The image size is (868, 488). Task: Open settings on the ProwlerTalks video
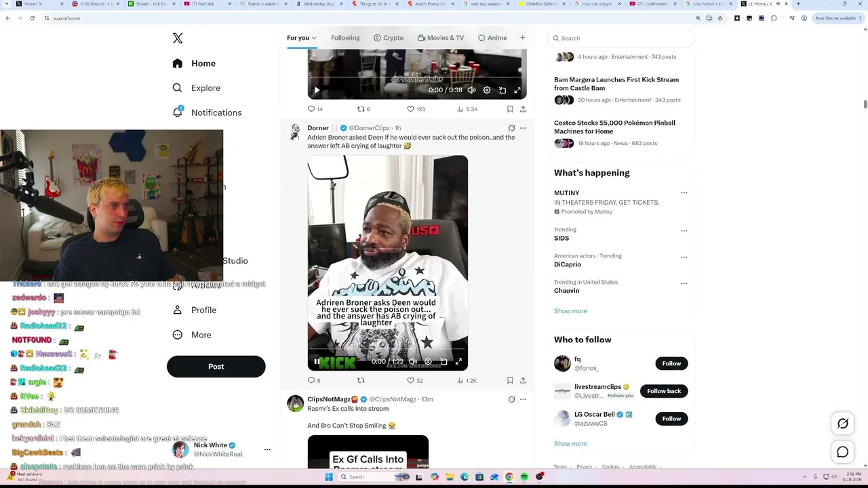487,90
